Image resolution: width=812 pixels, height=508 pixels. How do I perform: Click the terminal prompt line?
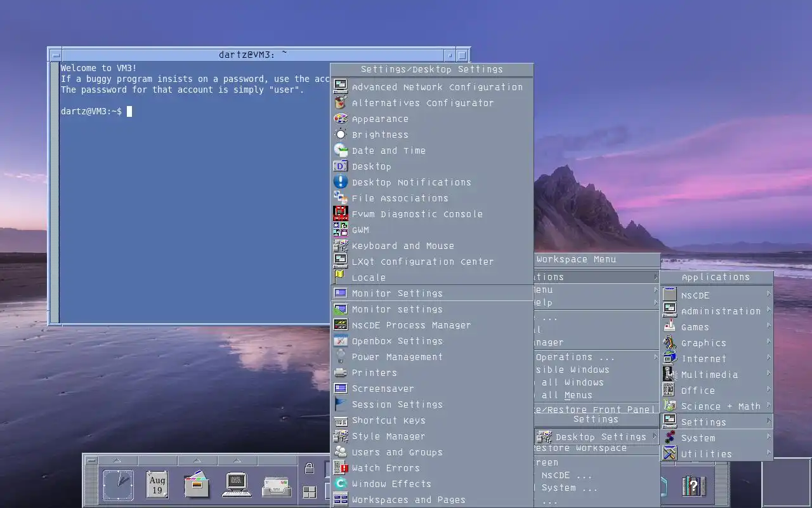[96, 111]
